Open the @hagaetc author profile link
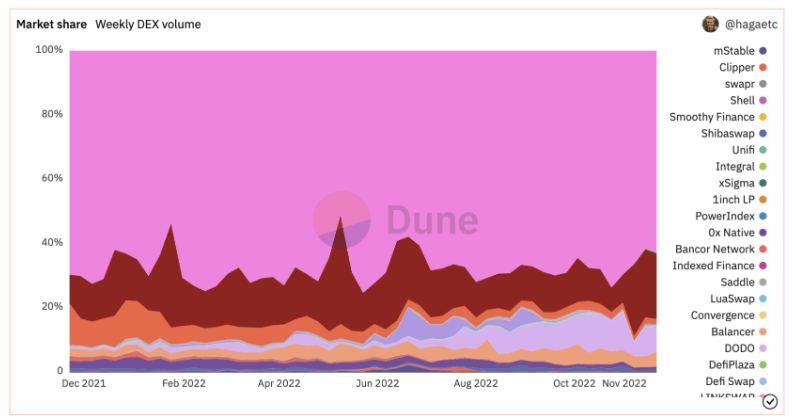The height and width of the screenshot is (420, 796). 751,24
